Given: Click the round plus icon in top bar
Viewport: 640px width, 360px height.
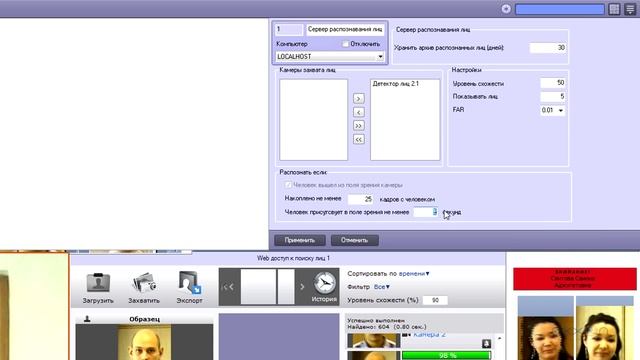Looking at the screenshot, I should [x=506, y=9].
